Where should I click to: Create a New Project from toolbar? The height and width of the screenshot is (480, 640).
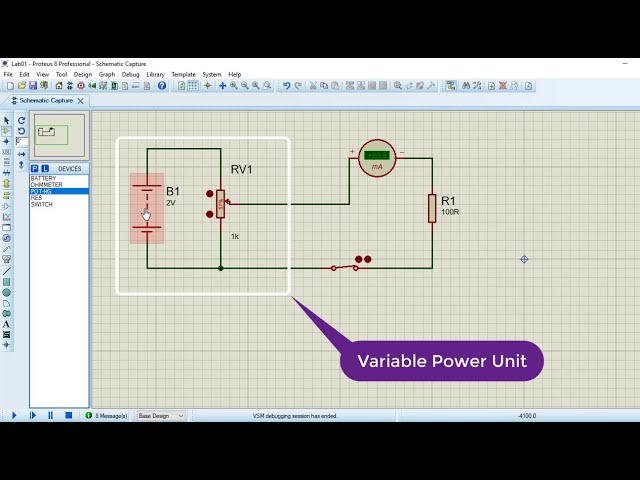pos(11,86)
